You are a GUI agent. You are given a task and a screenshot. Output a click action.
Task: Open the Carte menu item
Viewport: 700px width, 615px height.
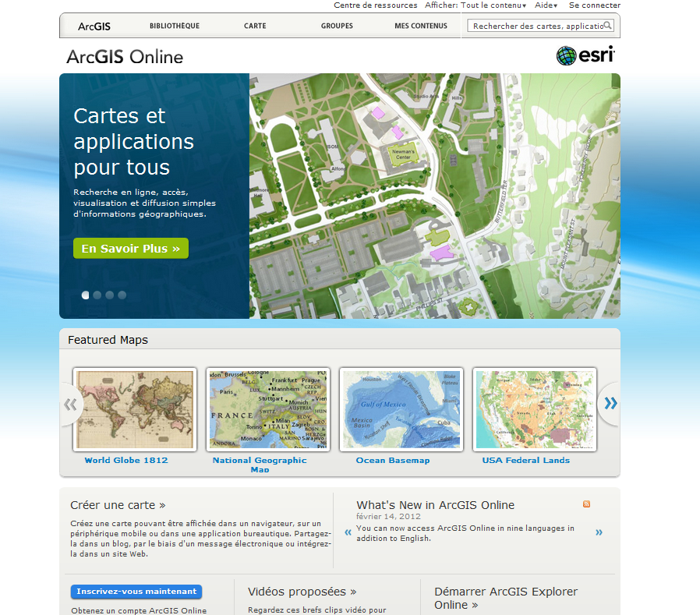coord(255,26)
